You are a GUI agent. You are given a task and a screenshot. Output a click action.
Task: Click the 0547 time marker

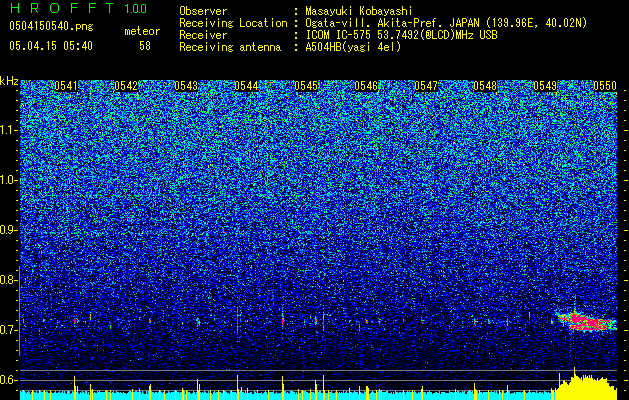click(x=426, y=86)
